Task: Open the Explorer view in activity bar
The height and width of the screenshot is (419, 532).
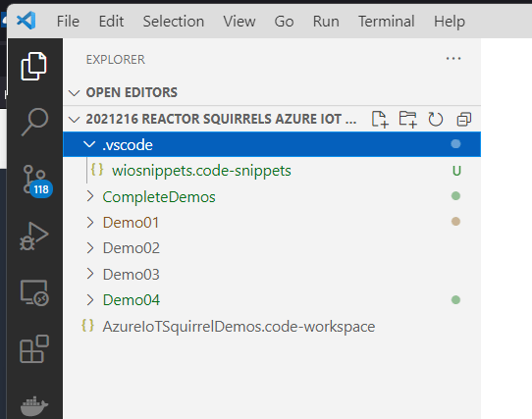Action: (34, 66)
